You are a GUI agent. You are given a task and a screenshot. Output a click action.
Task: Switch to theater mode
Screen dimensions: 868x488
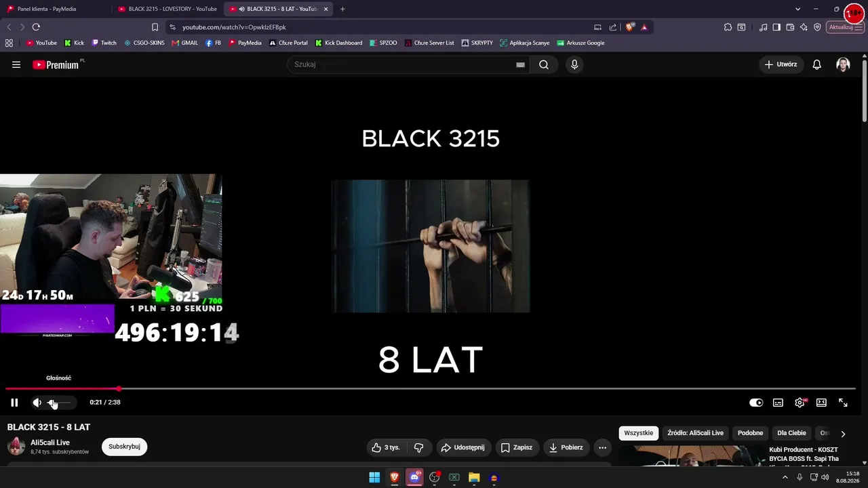point(821,403)
